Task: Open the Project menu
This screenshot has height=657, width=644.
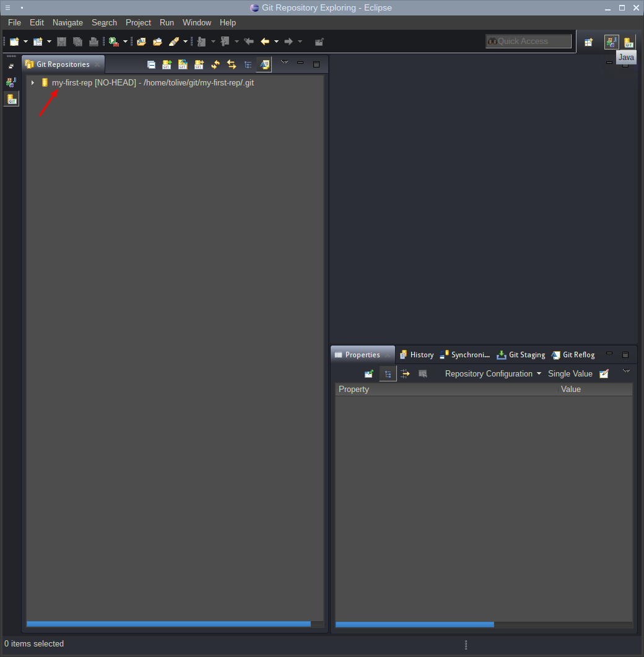Action: (138, 22)
